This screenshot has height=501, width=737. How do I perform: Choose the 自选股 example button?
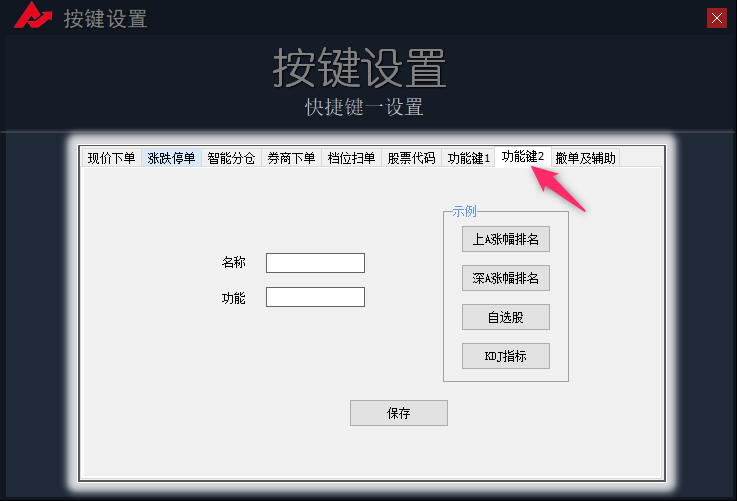[x=505, y=317]
